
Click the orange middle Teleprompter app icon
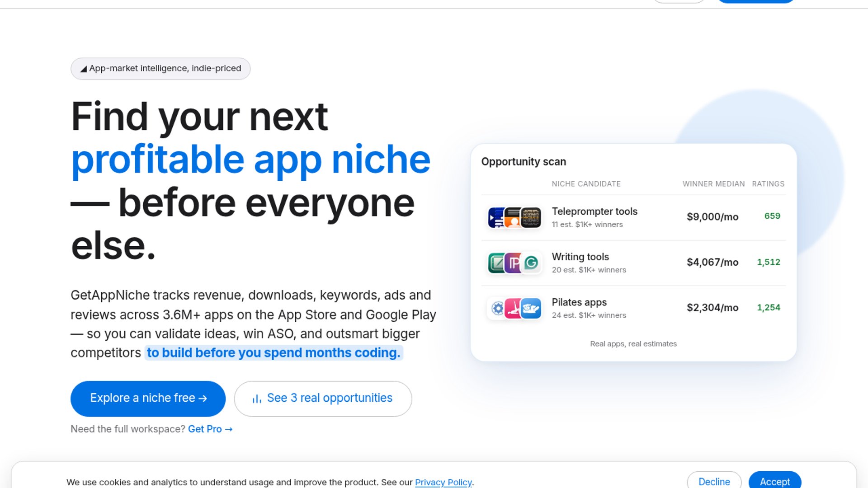click(x=513, y=218)
